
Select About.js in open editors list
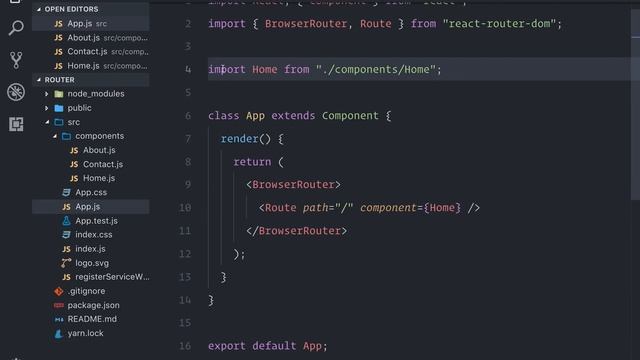(x=91, y=38)
